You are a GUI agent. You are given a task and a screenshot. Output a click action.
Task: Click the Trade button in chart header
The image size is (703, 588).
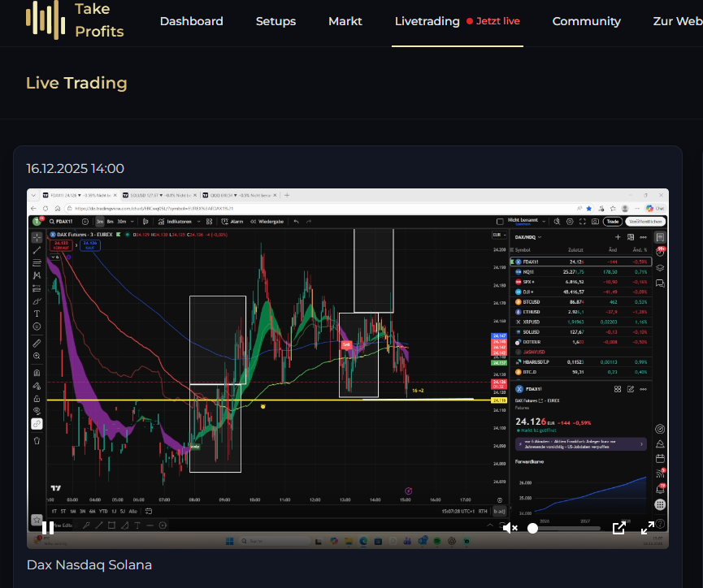tap(612, 221)
